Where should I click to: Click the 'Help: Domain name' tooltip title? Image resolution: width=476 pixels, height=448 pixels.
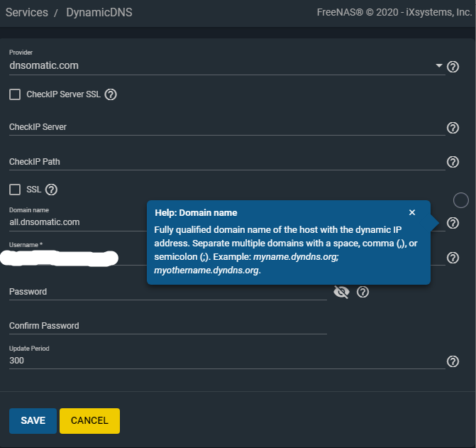196,212
